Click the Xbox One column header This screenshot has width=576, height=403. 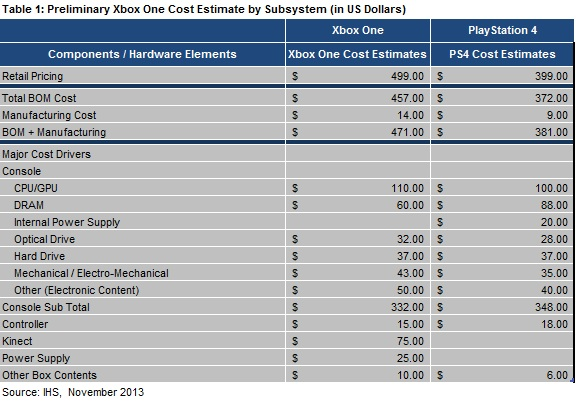point(357,30)
